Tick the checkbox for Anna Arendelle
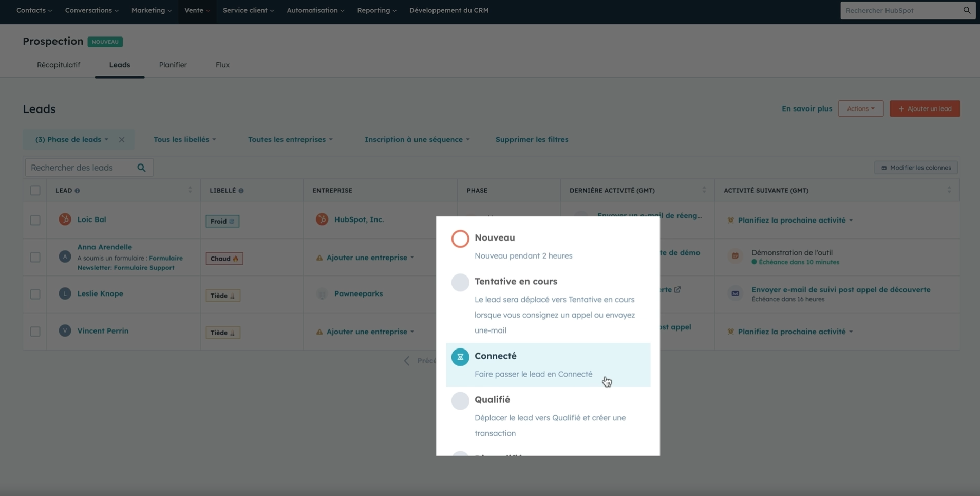The image size is (980, 496). click(x=35, y=257)
